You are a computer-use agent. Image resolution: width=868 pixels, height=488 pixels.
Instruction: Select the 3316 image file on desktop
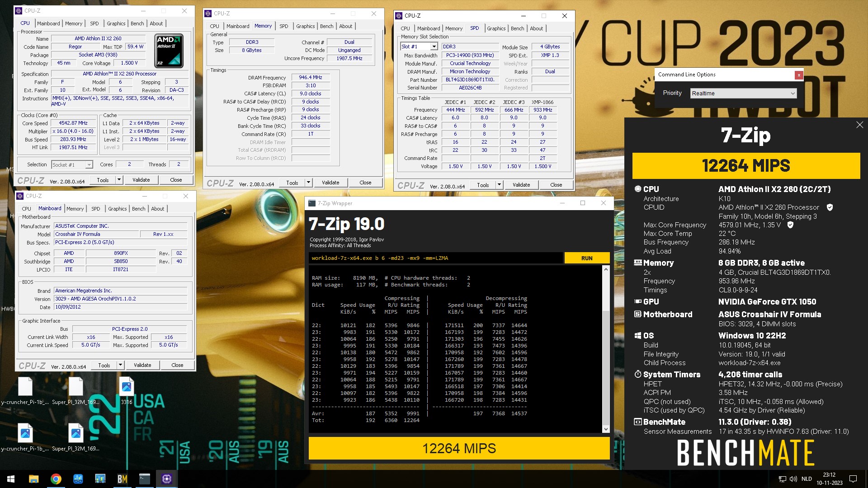point(127,391)
